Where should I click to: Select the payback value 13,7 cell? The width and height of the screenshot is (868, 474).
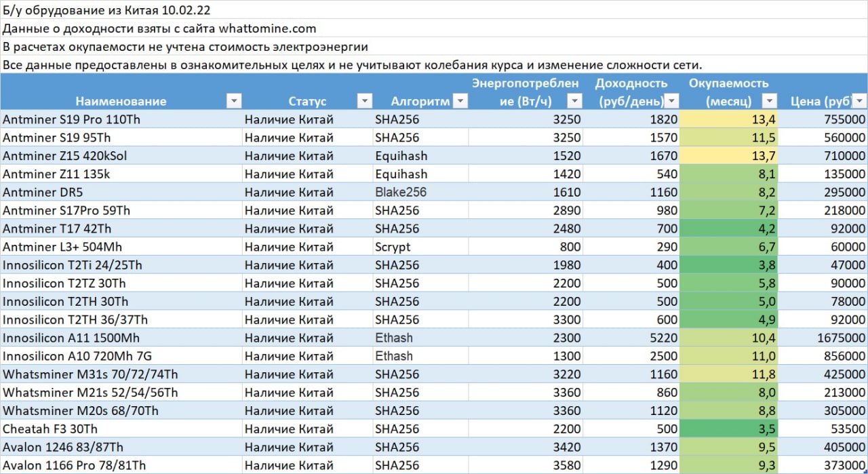[729, 155]
